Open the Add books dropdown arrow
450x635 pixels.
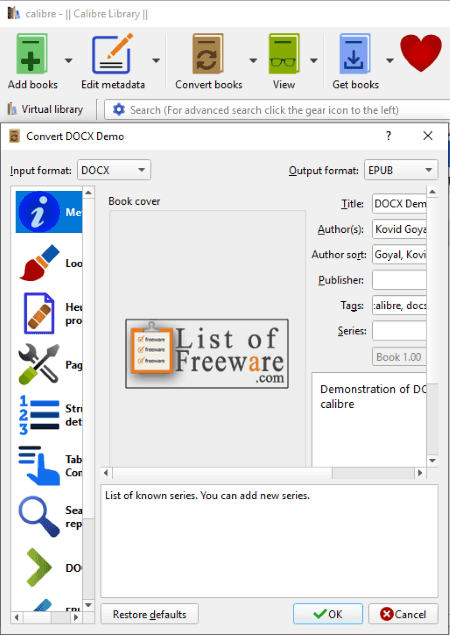point(68,61)
